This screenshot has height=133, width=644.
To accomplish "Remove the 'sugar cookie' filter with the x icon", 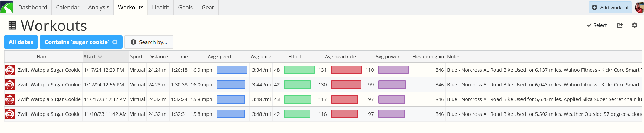I will point(115,42).
